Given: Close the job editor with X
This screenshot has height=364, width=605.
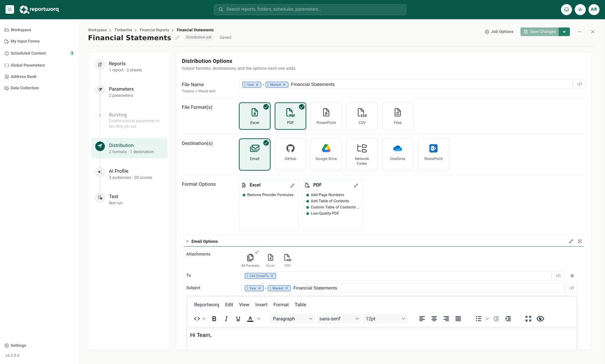Looking at the screenshot, I should pyautogui.click(x=592, y=32).
